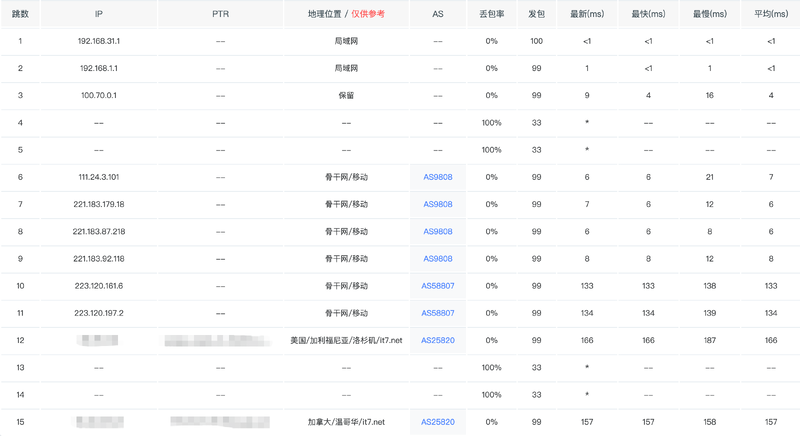Select IP address 192.168.31.1
The image size is (800, 436).
(98, 41)
